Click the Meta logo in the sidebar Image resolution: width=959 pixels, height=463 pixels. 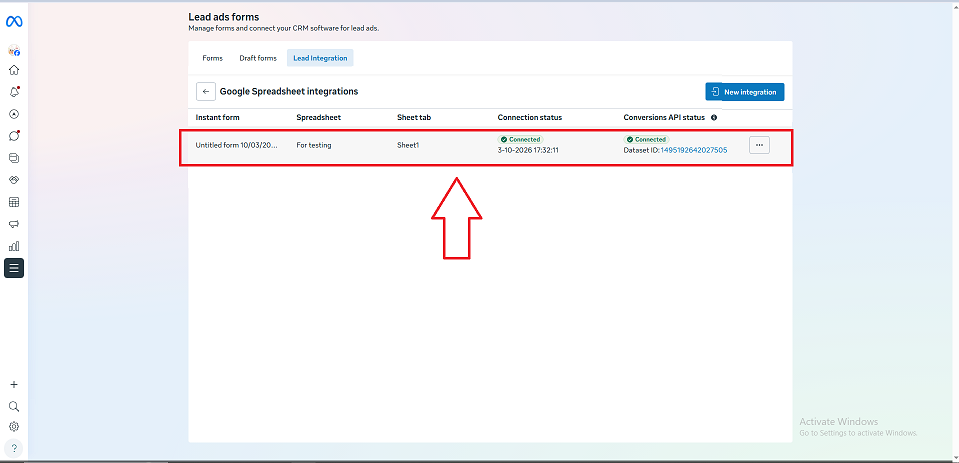click(14, 22)
